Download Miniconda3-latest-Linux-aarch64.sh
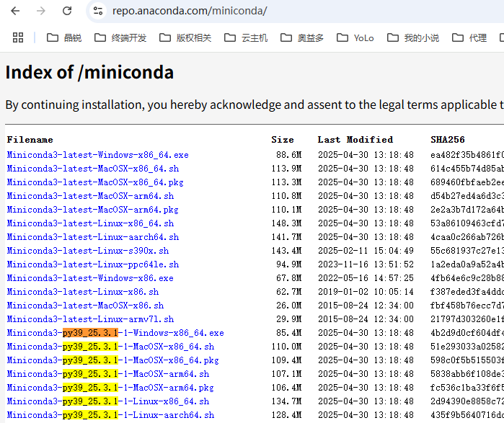 coord(93,237)
